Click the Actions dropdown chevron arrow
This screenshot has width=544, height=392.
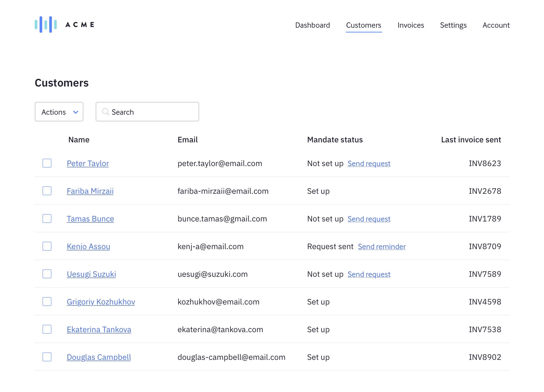(76, 112)
